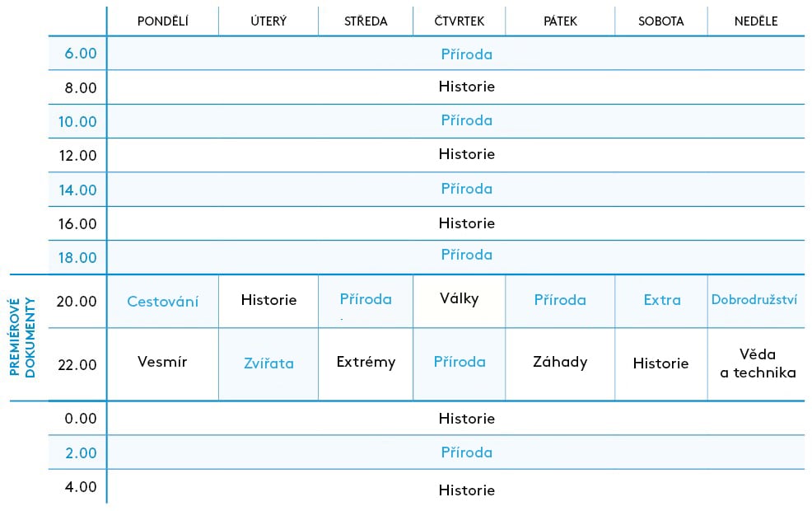Open Sunday's 20.00 Dobrodružství programme

point(754,300)
